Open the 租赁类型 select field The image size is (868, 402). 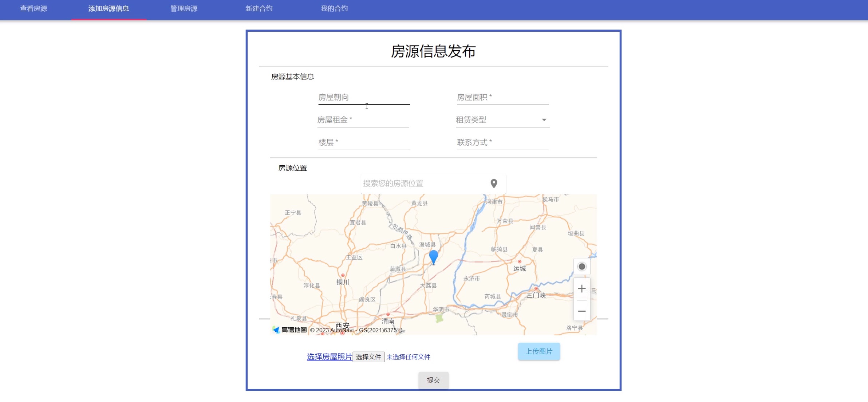coord(497,120)
